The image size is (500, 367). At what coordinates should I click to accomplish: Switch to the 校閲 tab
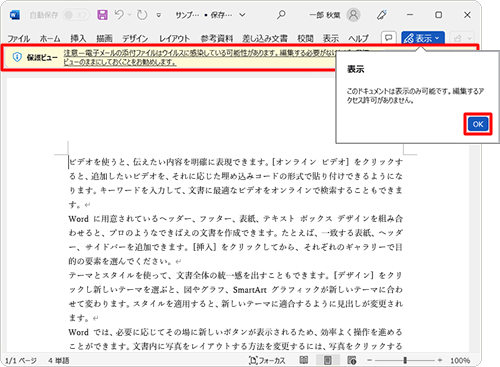pos(305,39)
